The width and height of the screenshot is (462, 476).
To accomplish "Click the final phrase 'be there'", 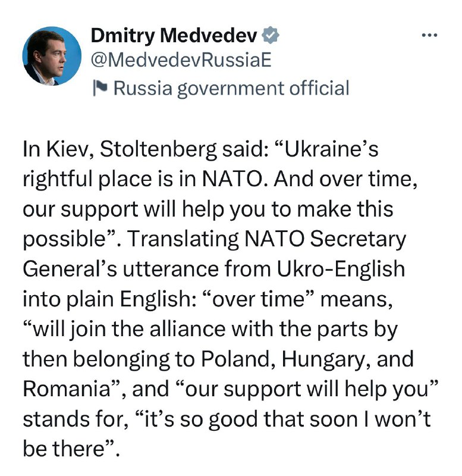I will 64,449.
